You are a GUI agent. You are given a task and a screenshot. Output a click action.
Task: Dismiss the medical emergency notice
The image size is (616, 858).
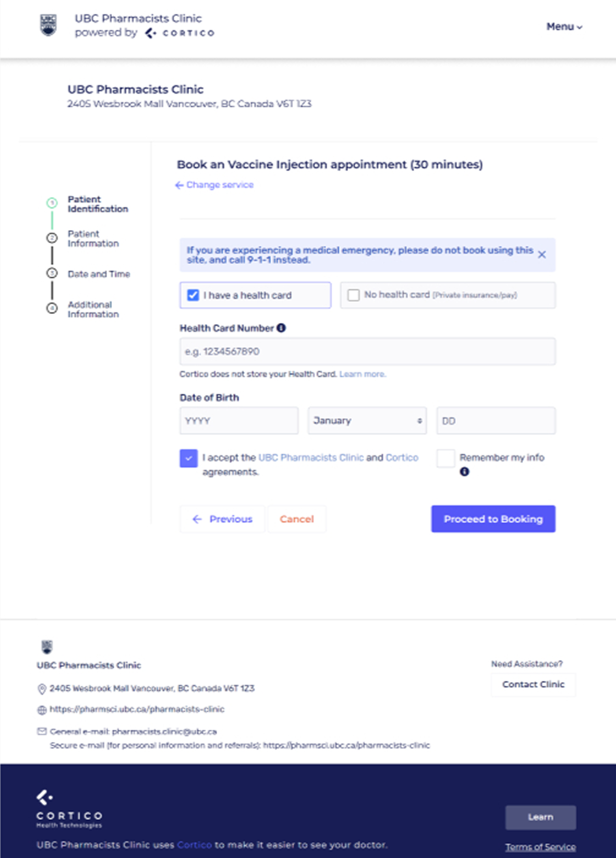[x=542, y=255]
